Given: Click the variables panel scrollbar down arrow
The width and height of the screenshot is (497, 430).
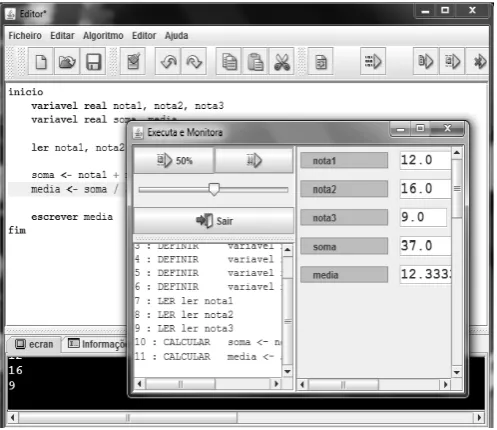Looking at the screenshot, I should pyautogui.click(x=457, y=372).
